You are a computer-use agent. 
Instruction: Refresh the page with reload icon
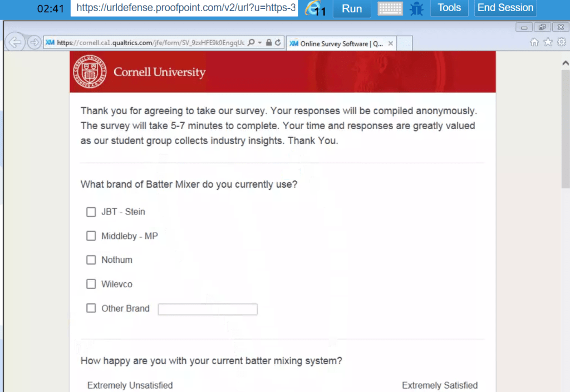pos(278,42)
